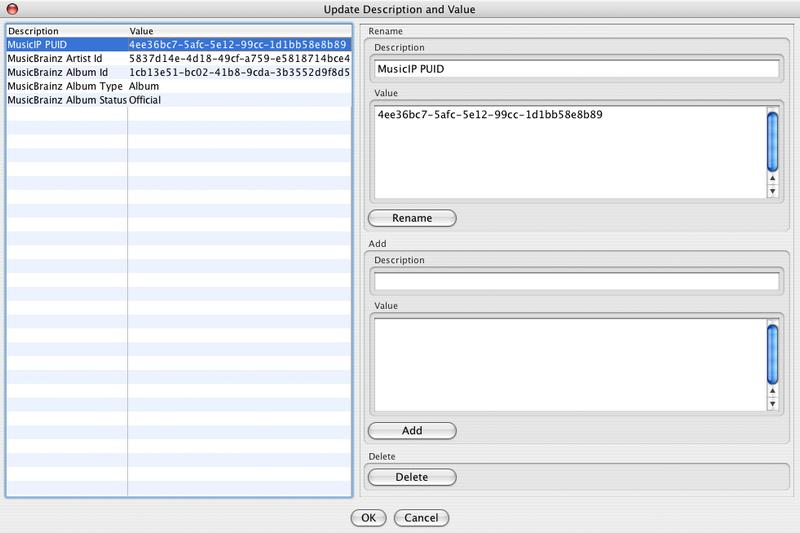The height and width of the screenshot is (533, 800).
Task: Click the Add Value scrollbar thumb
Action: 772,354
